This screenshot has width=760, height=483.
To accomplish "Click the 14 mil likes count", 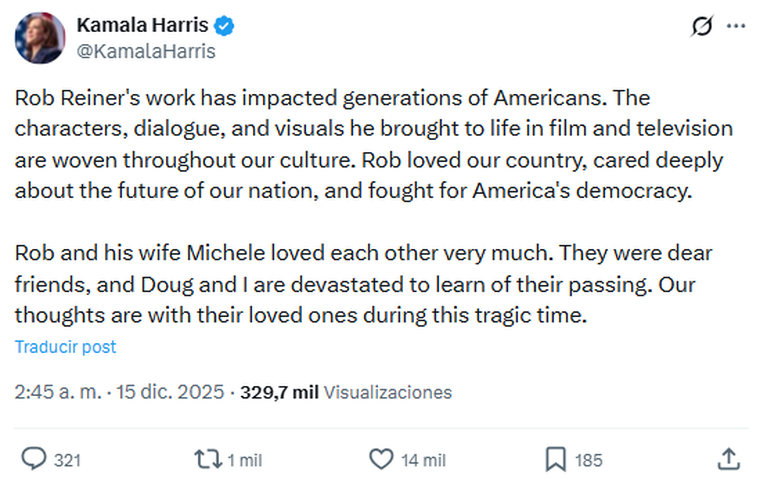I will point(423,460).
